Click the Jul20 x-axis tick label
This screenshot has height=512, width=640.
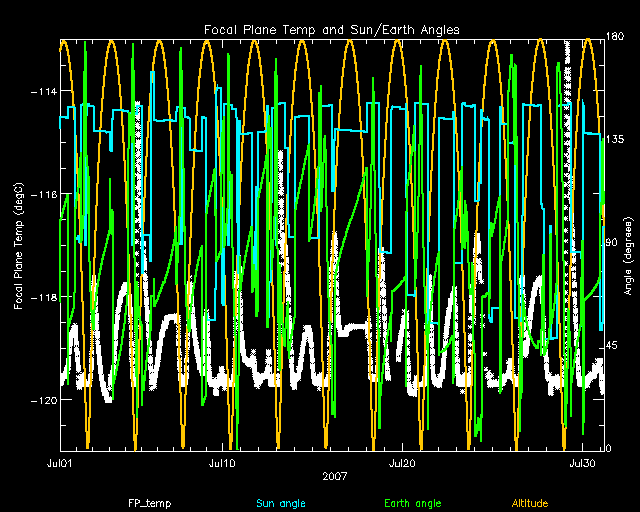click(402, 465)
